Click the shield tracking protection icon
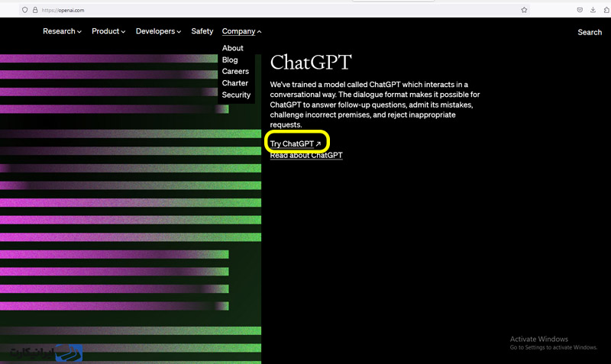This screenshot has width=611, height=364. point(25,10)
